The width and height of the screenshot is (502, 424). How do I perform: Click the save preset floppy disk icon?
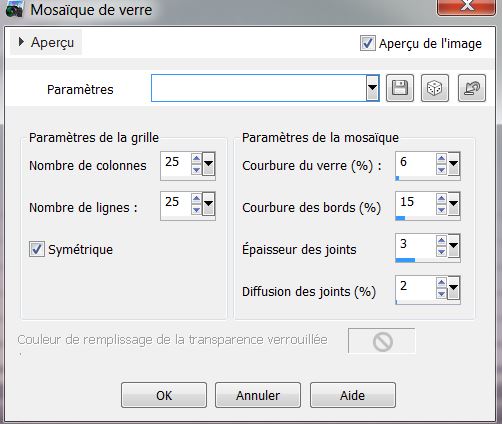pyautogui.click(x=400, y=88)
